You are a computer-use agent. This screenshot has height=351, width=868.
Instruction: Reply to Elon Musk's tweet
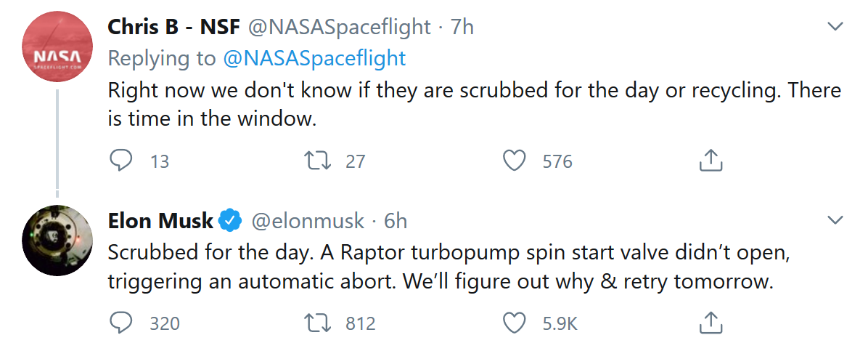coord(120,323)
